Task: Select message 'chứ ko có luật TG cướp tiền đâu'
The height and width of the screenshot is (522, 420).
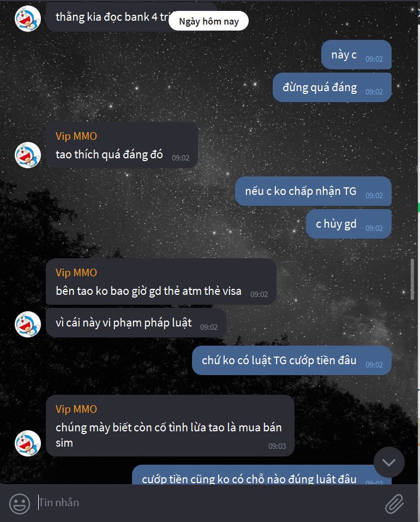Action: pyautogui.click(x=292, y=360)
